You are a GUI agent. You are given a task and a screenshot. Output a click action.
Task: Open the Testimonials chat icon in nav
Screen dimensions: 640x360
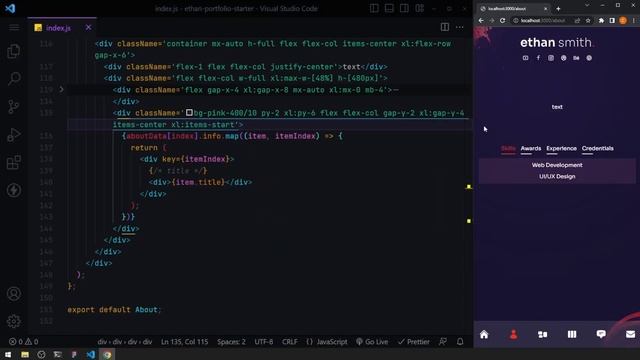coord(601,335)
